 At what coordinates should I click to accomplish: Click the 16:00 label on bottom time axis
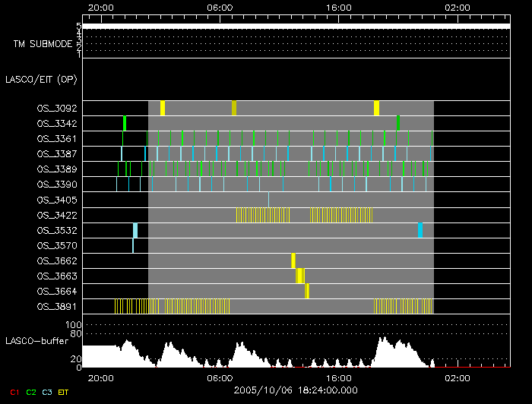click(338, 377)
